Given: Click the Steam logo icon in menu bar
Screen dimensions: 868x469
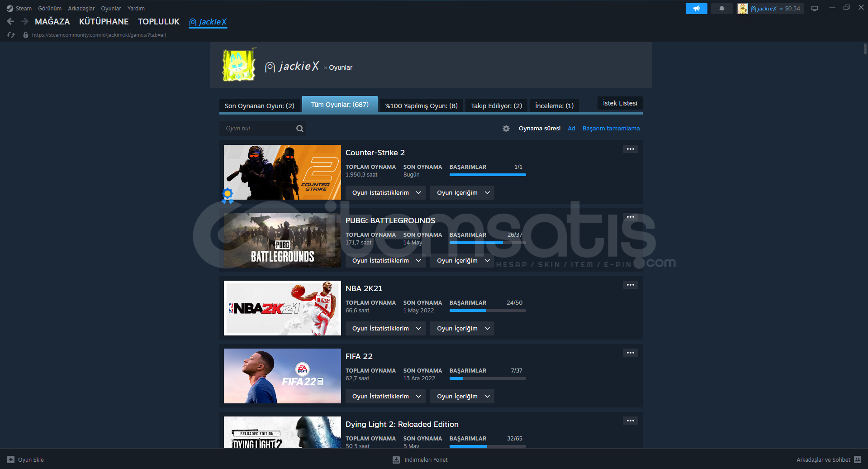Looking at the screenshot, I should [10, 9].
